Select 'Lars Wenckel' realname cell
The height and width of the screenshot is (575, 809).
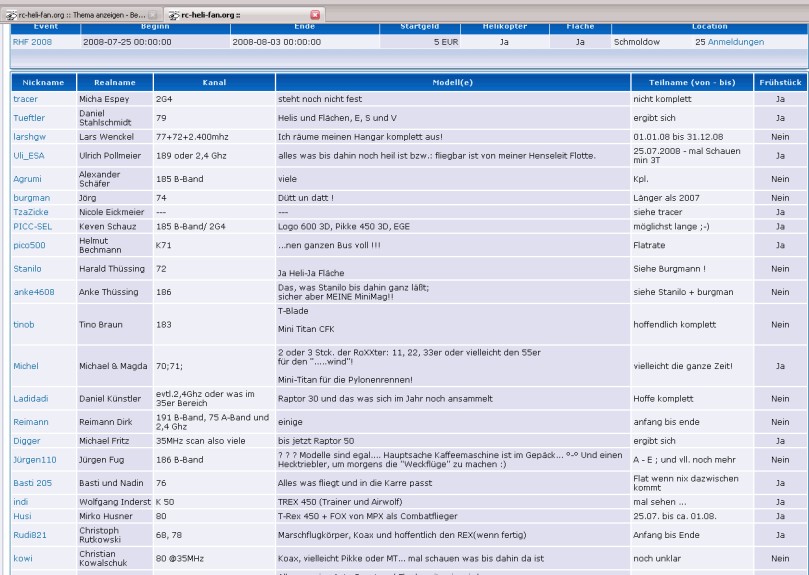pos(106,137)
